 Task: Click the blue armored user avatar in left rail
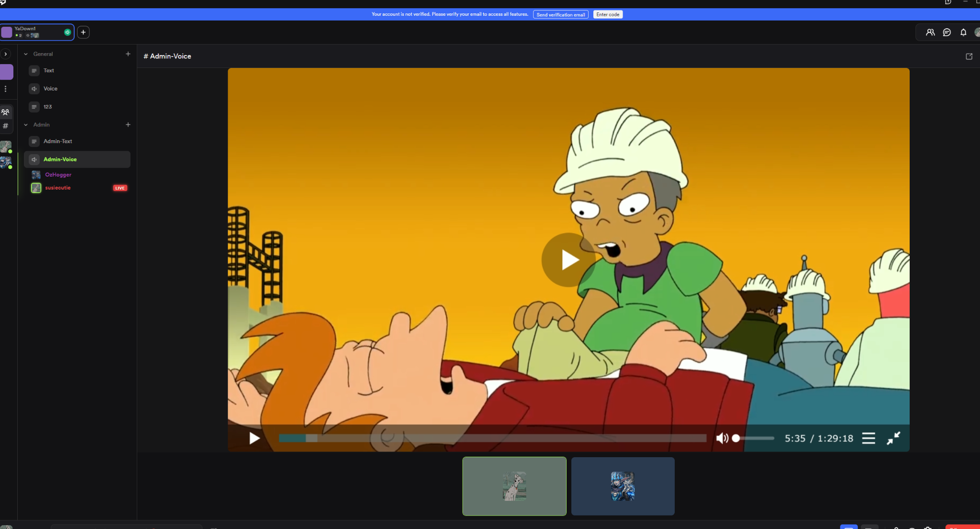[x=5, y=162]
